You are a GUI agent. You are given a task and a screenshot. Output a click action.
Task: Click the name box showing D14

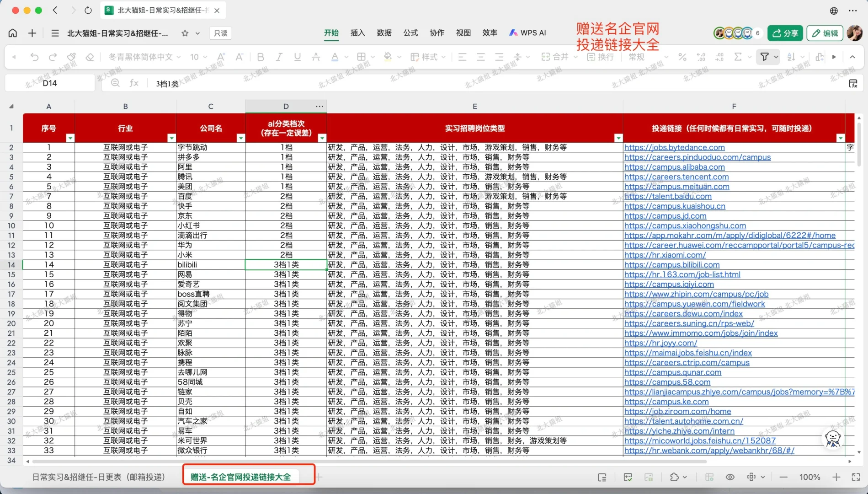[x=50, y=83]
